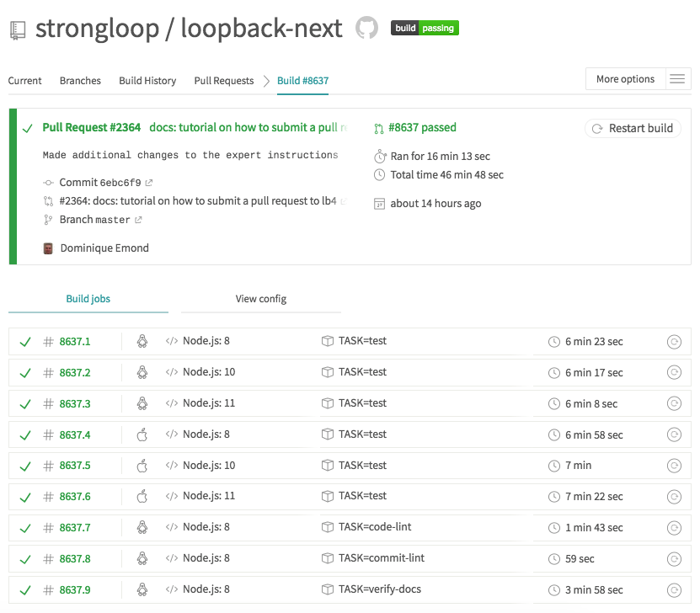700x613 pixels.
Task: Restart job 8637.4 using the circular arrow
Action: [674, 435]
